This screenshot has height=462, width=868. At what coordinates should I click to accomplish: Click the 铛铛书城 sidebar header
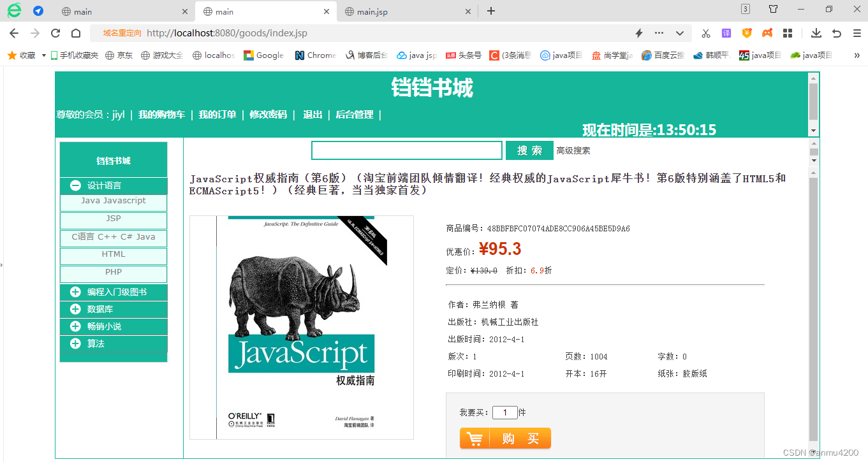click(114, 161)
